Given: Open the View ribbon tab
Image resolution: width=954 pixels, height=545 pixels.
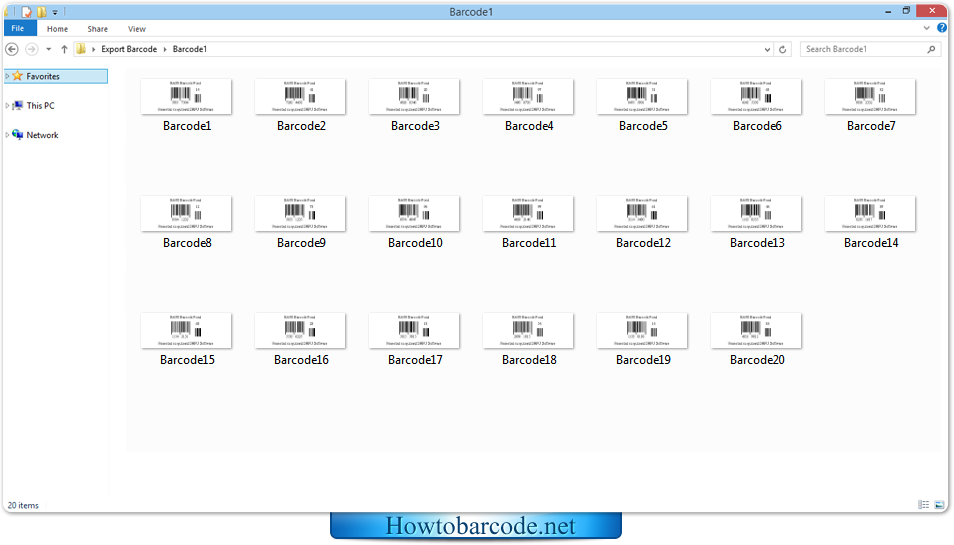Looking at the screenshot, I should (136, 29).
